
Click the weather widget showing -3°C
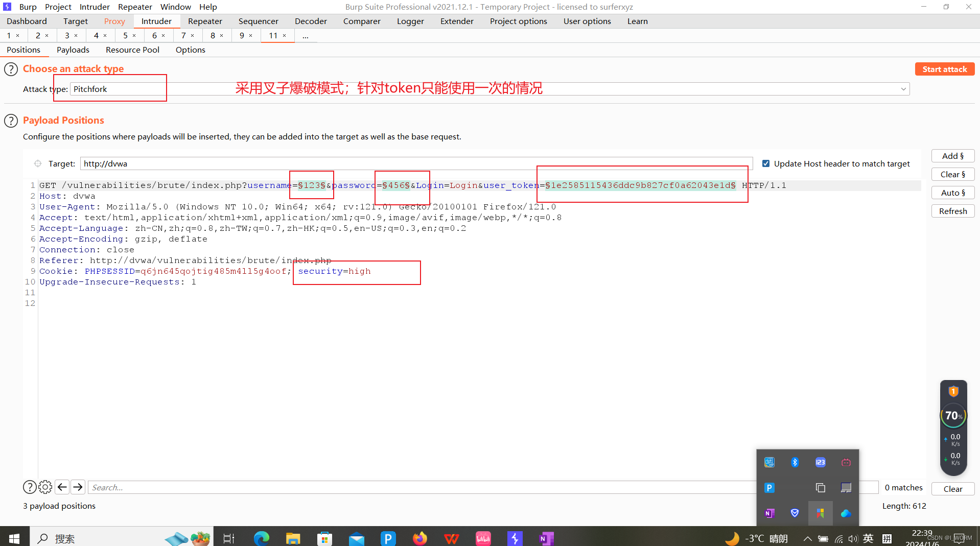click(757, 538)
